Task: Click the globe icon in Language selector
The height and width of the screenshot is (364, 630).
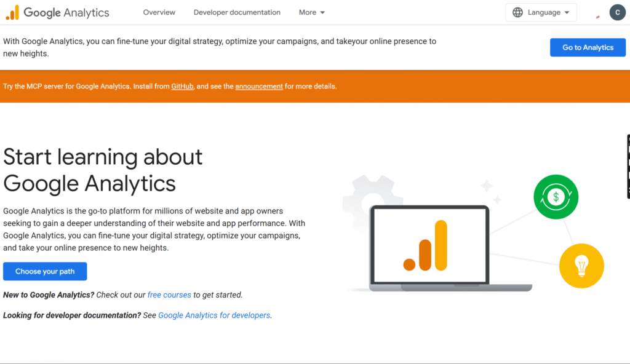Action: [518, 12]
